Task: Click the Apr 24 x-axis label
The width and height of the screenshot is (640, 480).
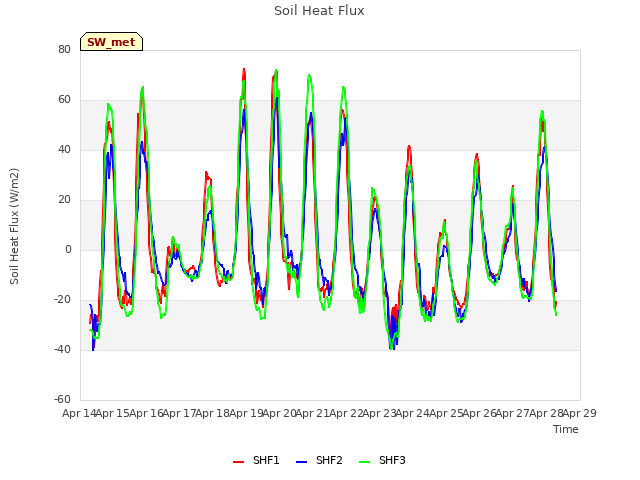Action: pyautogui.click(x=413, y=413)
